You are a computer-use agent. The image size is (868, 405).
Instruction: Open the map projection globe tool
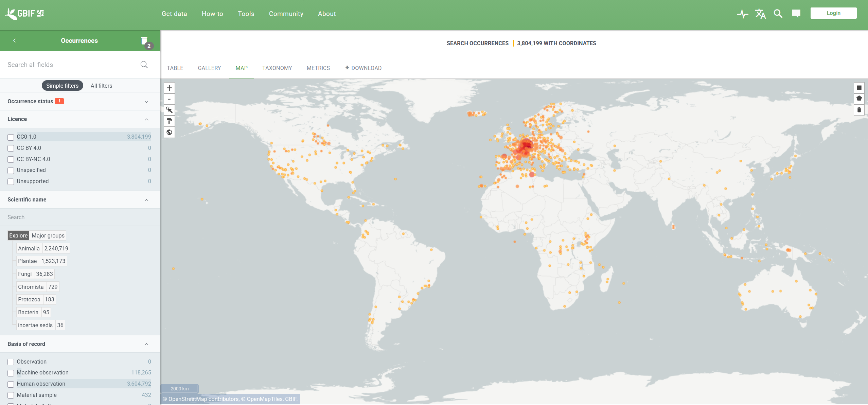coord(169,132)
